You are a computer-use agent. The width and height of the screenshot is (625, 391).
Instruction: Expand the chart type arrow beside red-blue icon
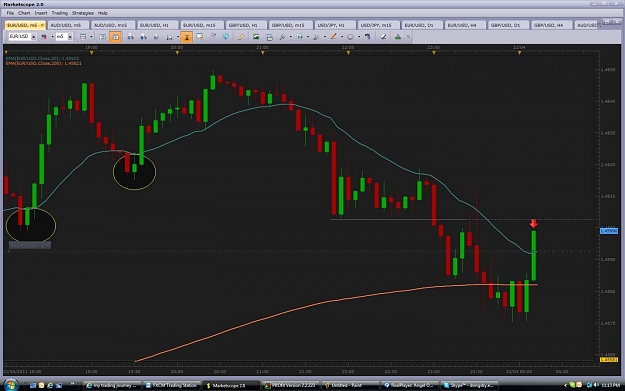pyautogui.click(x=53, y=37)
